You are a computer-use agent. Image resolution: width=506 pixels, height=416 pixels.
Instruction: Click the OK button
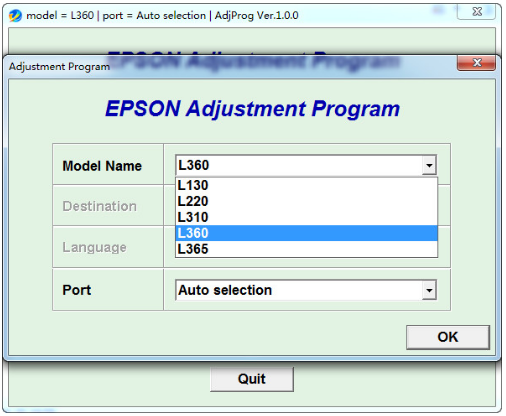click(448, 337)
